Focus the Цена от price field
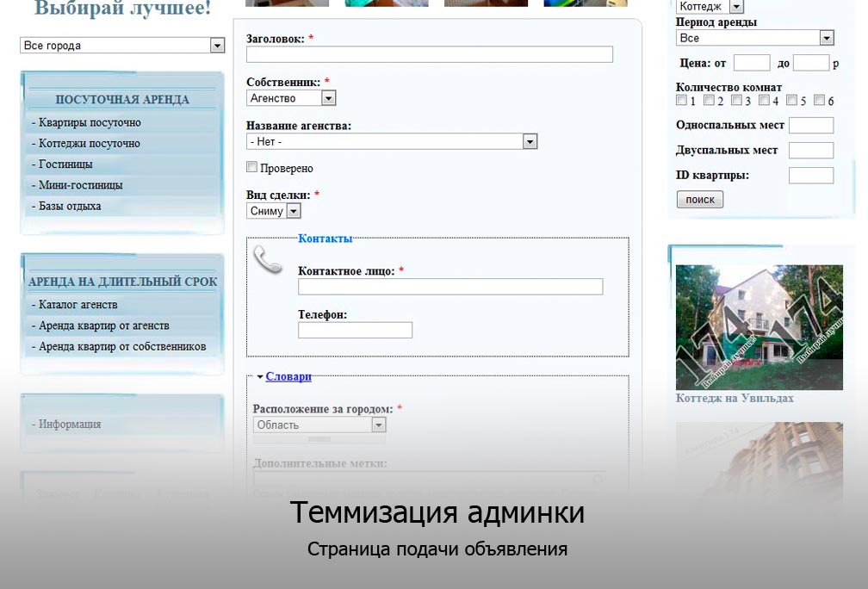Viewport: 868px width, 589px height. point(752,63)
